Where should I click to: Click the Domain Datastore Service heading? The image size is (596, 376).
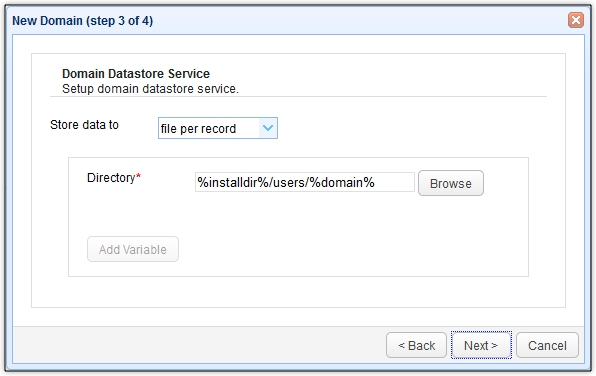click(x=136, y=73)
